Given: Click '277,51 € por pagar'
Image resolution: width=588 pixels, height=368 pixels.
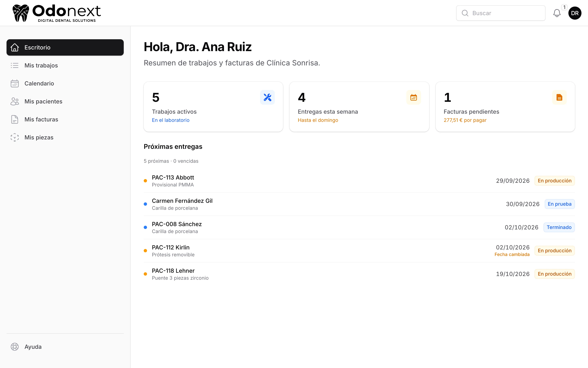Looking at the screenshot, I should point(465,120).
